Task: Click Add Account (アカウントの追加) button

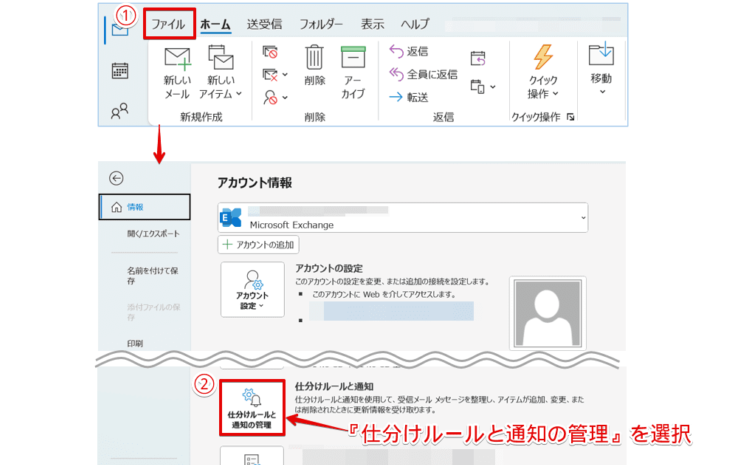Action: tap(258, 245)
